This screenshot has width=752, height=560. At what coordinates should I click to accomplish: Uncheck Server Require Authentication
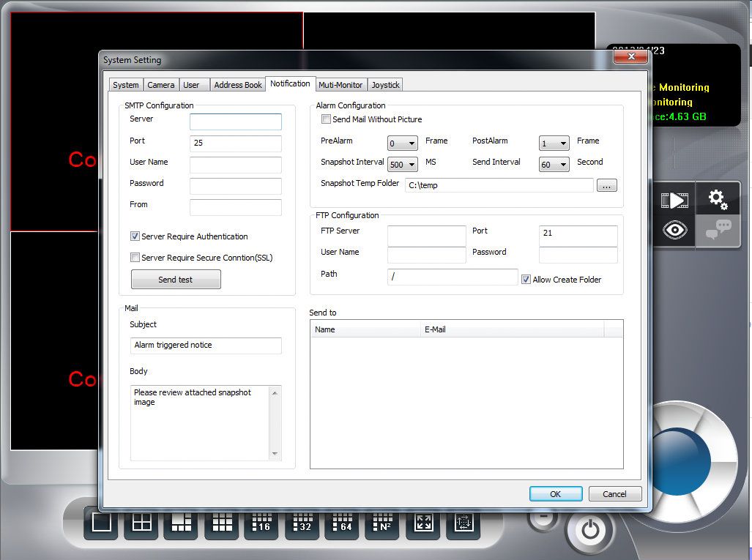pos(135,236)
